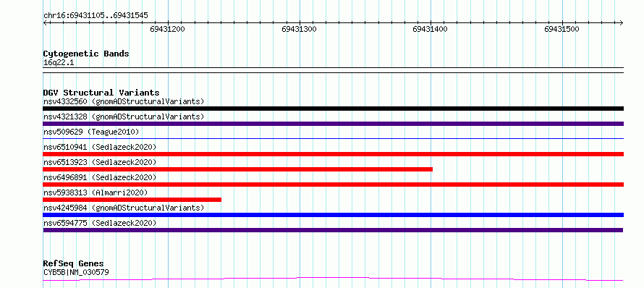
Task: Click the bright blue nsv4245984 variant bar
Action: (333, 215)
